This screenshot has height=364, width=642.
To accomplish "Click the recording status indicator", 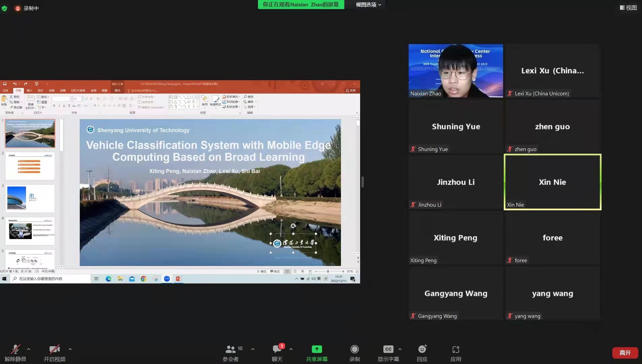I will [x=27, y=8].
